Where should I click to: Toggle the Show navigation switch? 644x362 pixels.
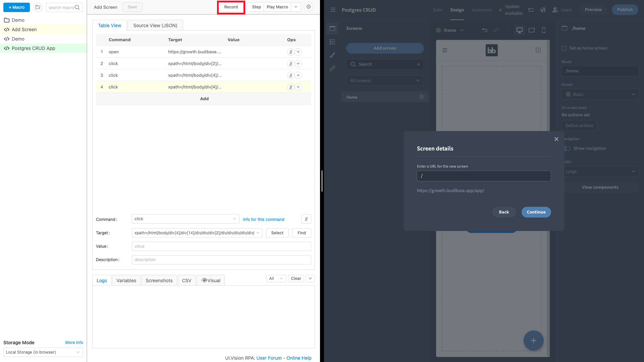568,148
